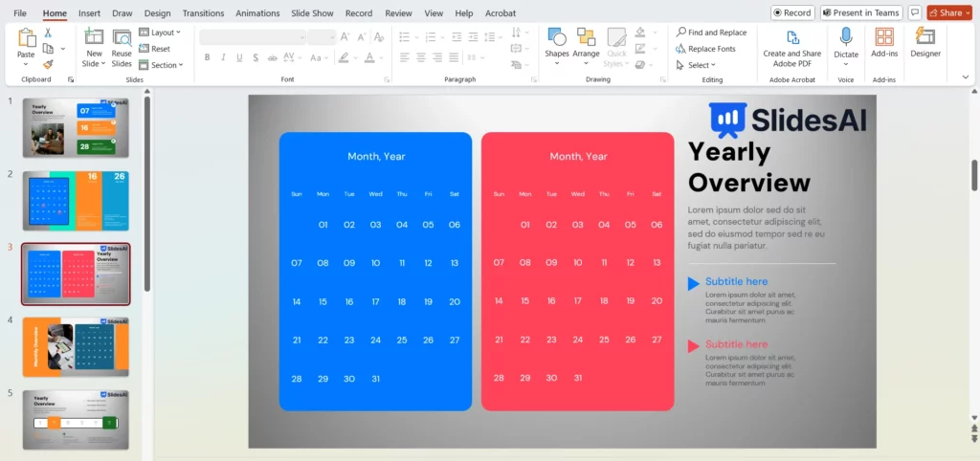Open Add-ins

[x=884, y=43]
